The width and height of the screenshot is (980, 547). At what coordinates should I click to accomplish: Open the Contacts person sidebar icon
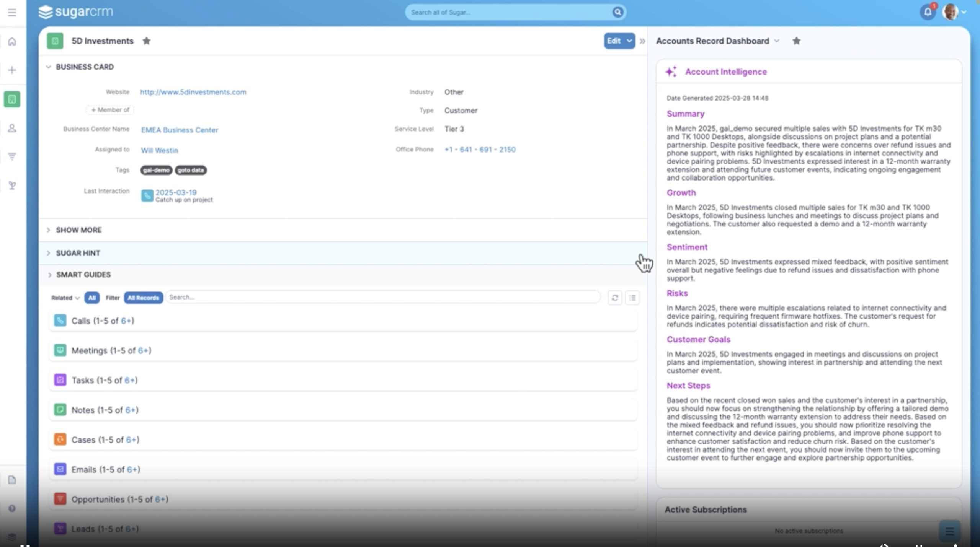click(12, 128)
